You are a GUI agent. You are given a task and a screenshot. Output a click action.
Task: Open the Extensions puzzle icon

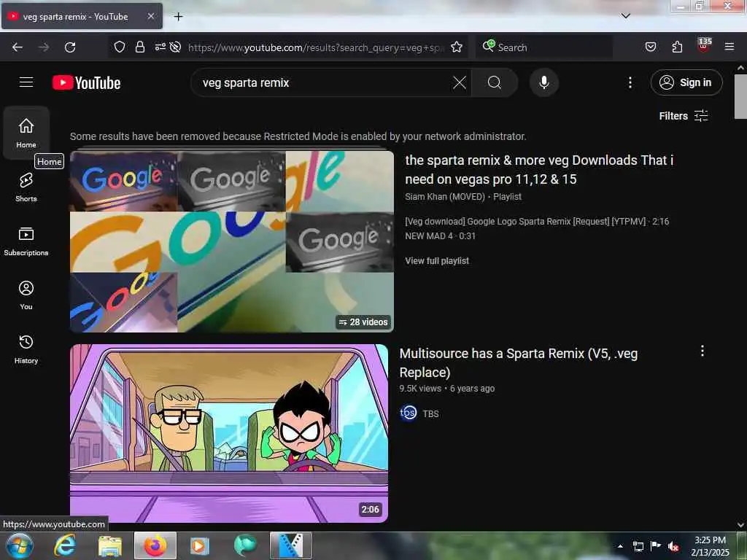(x=677, y=47)
